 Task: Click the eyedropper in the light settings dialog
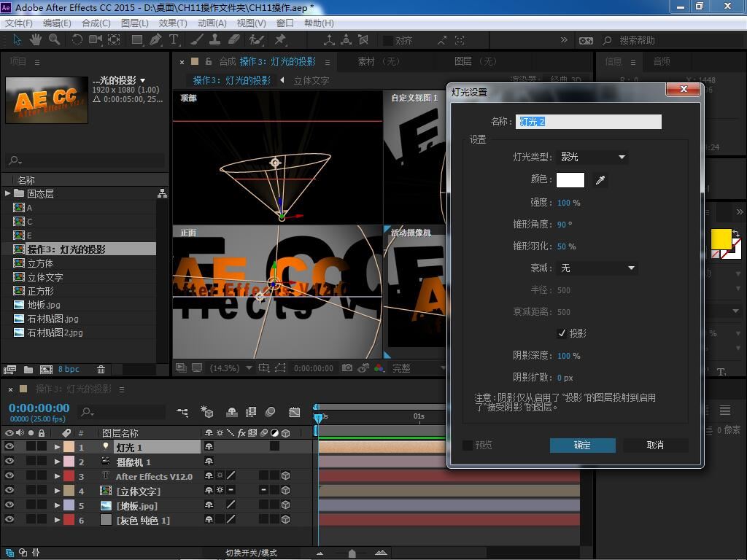(x=600, y=180)
